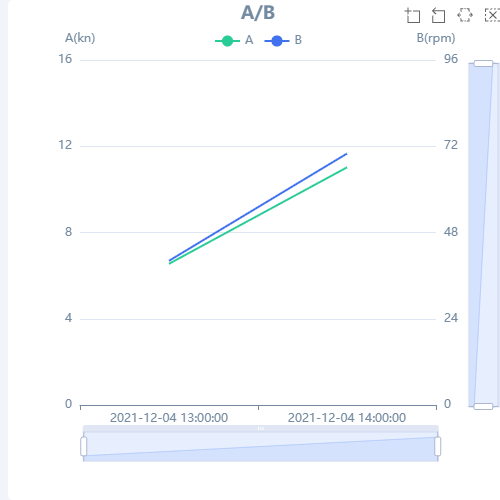Click the A/B chart title
This screenshot has width=500, height=500.
pyautogui.click(x=258, y=13)
